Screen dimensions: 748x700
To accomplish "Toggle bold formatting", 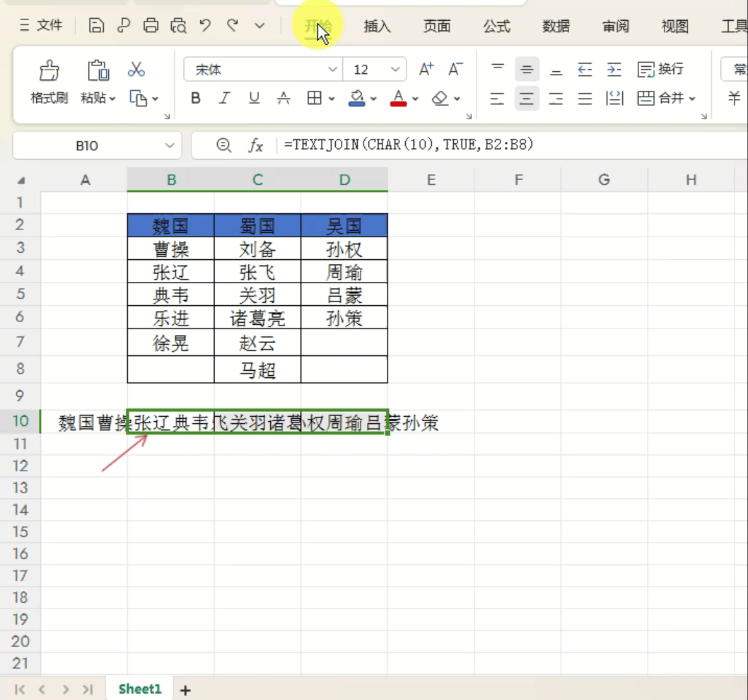I will (196, 99).
